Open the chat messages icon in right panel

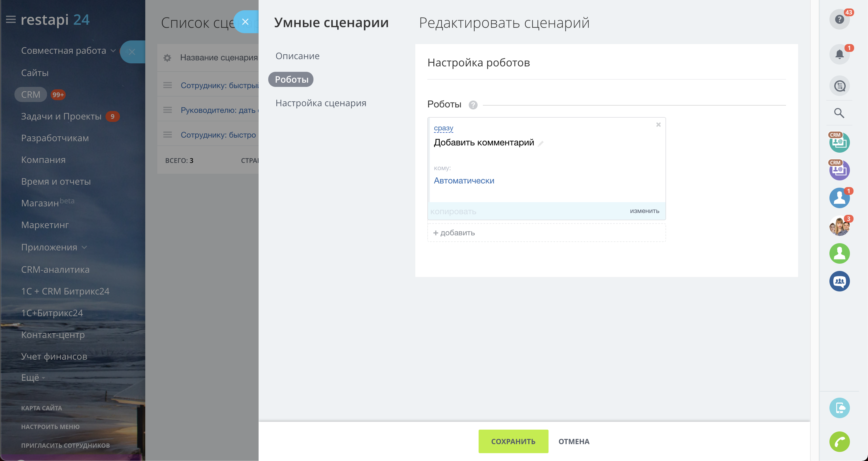point(839,86)
